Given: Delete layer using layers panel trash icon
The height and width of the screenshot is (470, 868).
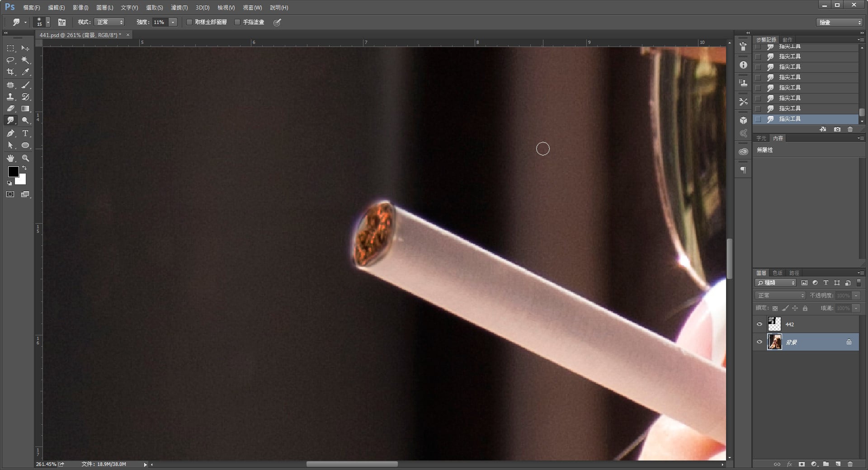Looking at the screenshot, I should (x=850, y=464).
